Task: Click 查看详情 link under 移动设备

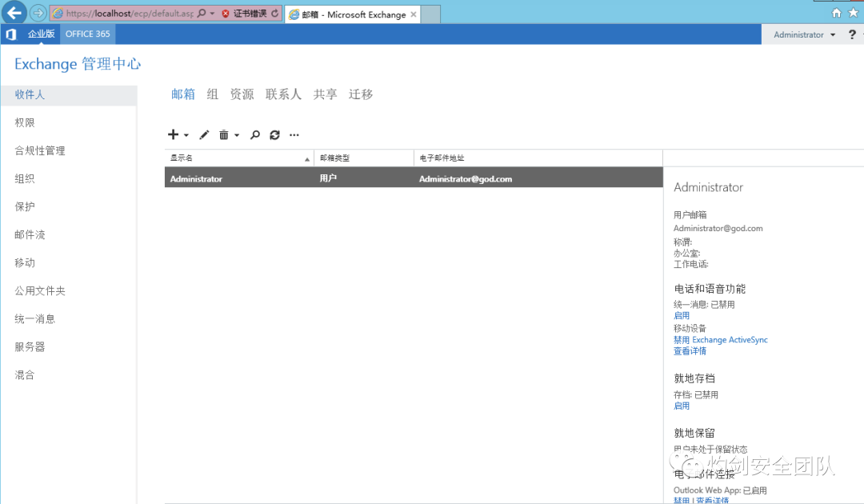Action: pos(690,351)
